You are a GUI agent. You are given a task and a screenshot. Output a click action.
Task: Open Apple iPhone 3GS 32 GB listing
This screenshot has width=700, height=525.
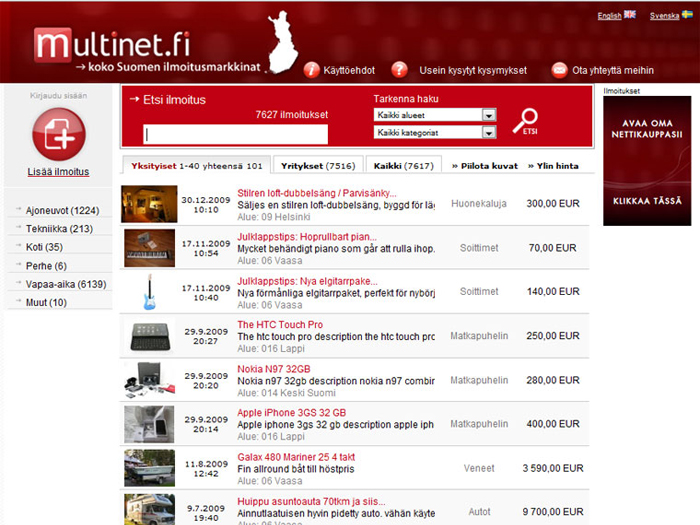[292, 413]
